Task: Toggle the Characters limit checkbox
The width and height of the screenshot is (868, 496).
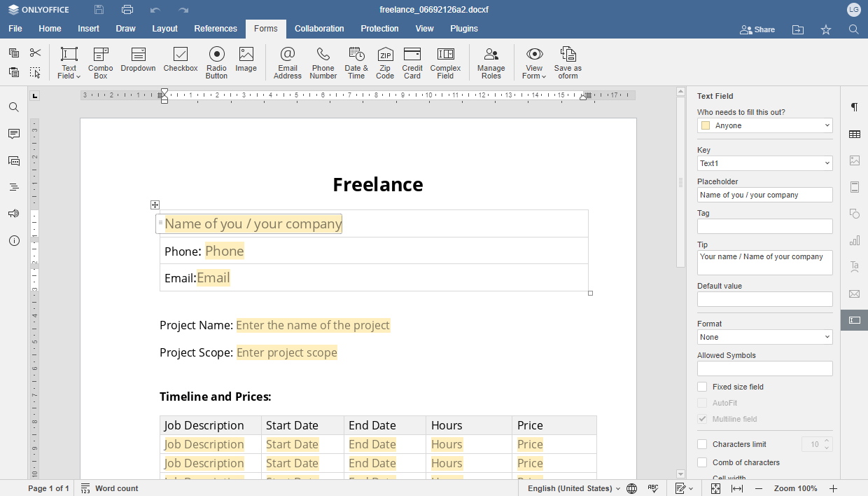Action: click(x=702, y=444)
